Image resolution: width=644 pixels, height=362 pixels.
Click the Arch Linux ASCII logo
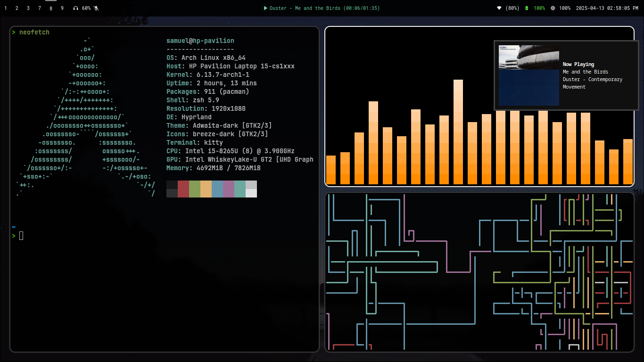[85, 117]
